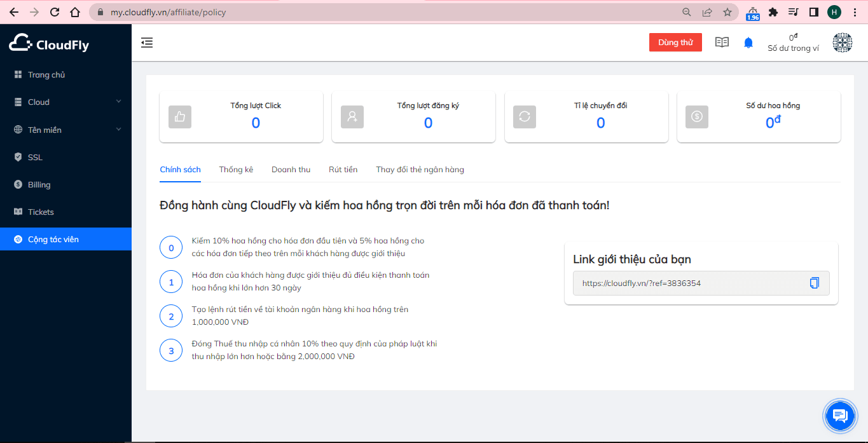This screenshot has height=443, width=868.
Task: Open browser three-dot menu
Action: coord(855,12)
